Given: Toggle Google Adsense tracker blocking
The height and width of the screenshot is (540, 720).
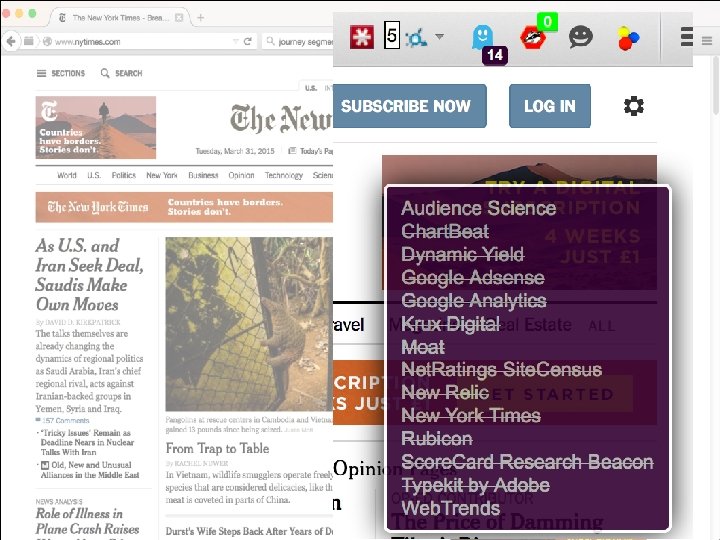Looking at the screenshot, I should [x=472, y=277].
